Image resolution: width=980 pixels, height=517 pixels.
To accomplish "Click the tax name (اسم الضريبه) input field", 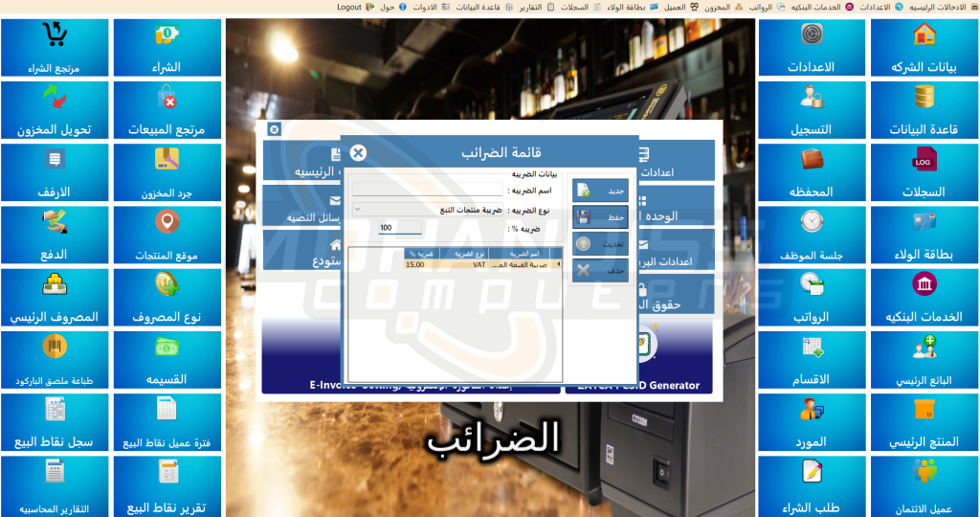I will tap(427, 191).
